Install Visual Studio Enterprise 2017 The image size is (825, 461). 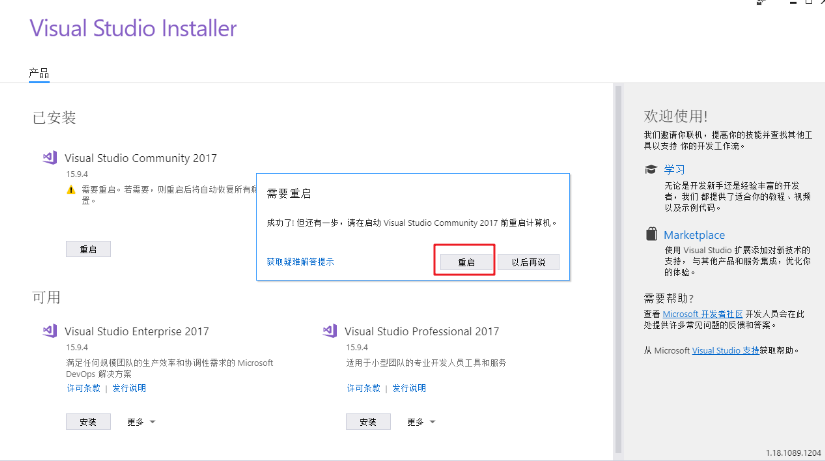(88, 422)
